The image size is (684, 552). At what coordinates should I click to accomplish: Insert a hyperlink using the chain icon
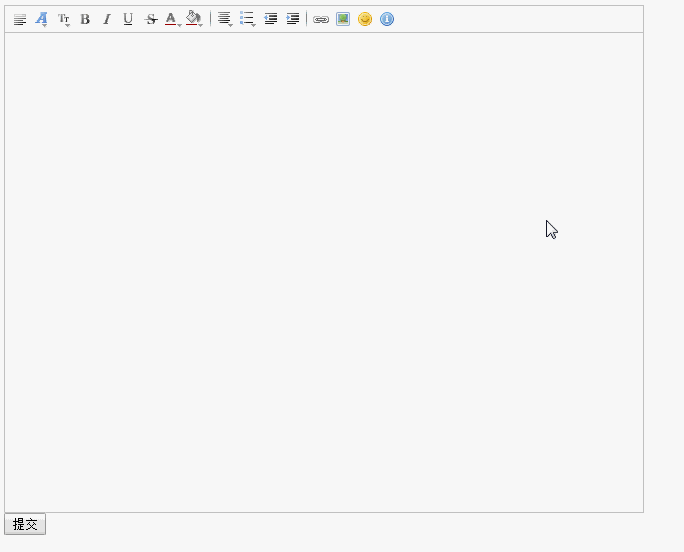[x=321, y=20]
